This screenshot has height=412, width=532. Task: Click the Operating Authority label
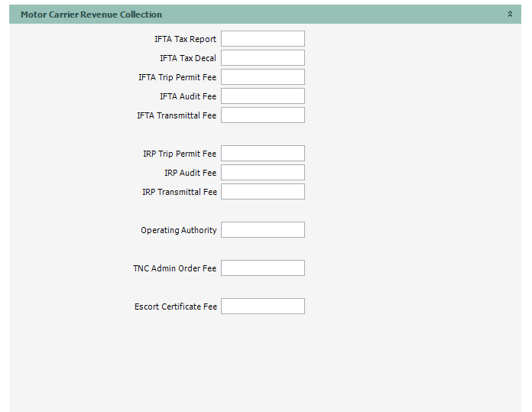179,230
